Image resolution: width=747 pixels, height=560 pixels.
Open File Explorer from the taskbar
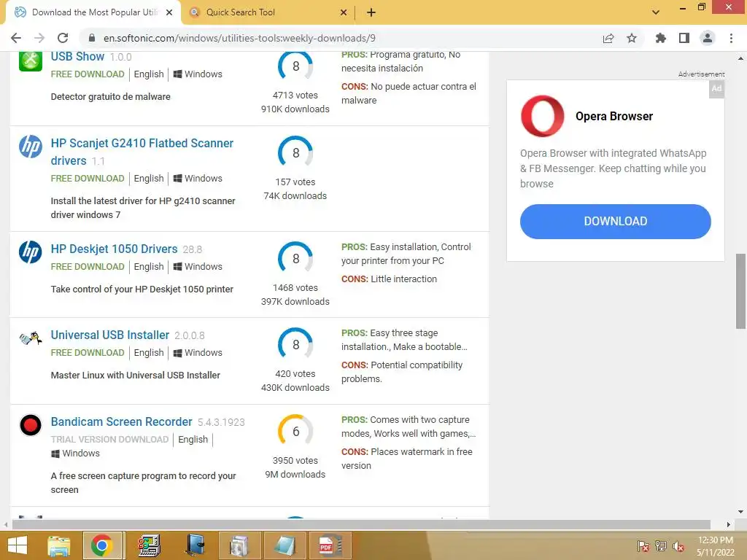click(59, 545)
